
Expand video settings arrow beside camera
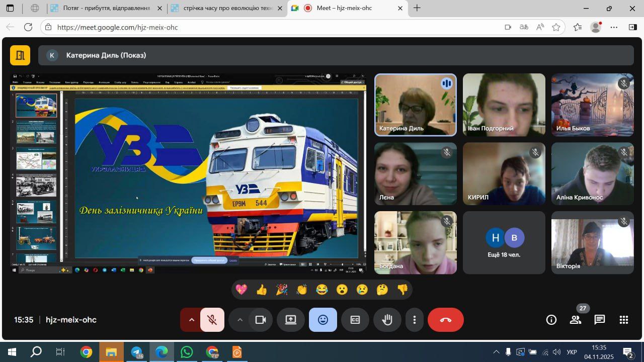(239, 320)
